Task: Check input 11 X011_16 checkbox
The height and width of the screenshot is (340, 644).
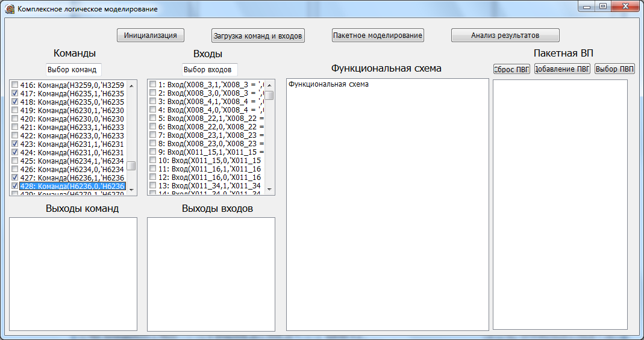Action: click(x=153, y=168)
